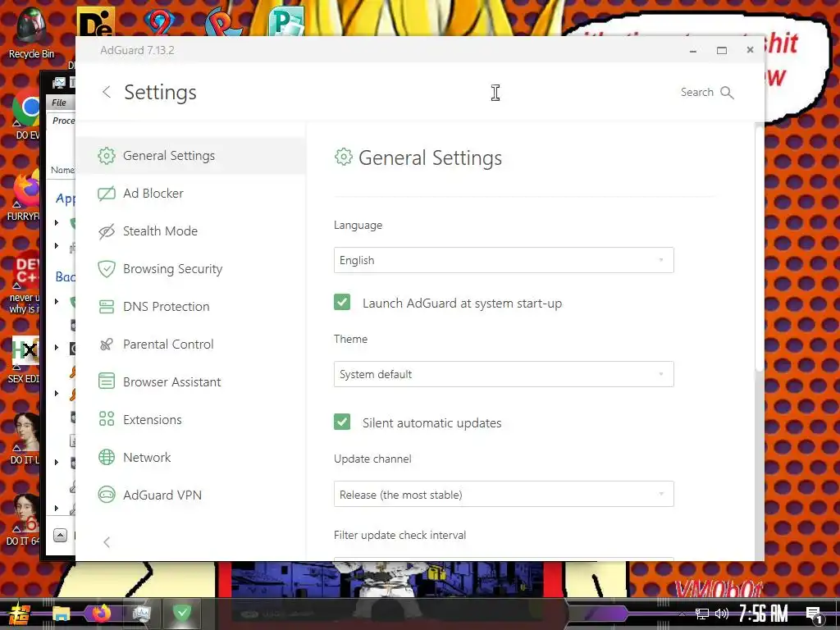Open Google Chrome desktop shortcut

27,113
